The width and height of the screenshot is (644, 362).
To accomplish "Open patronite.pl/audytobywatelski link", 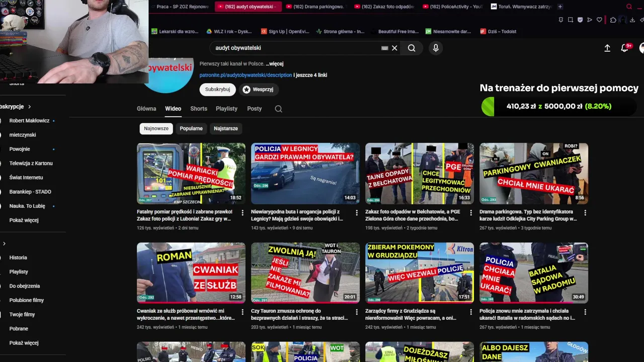I will coord(246,75).
